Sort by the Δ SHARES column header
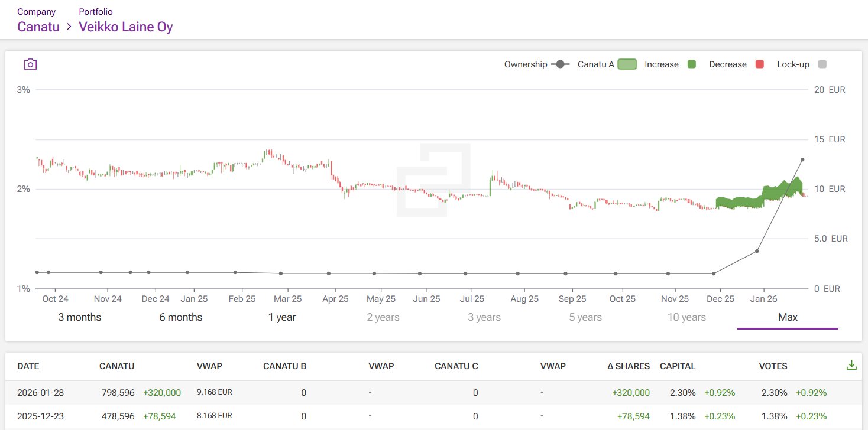This screenshot has width=868, height=430. click(628, 366)
